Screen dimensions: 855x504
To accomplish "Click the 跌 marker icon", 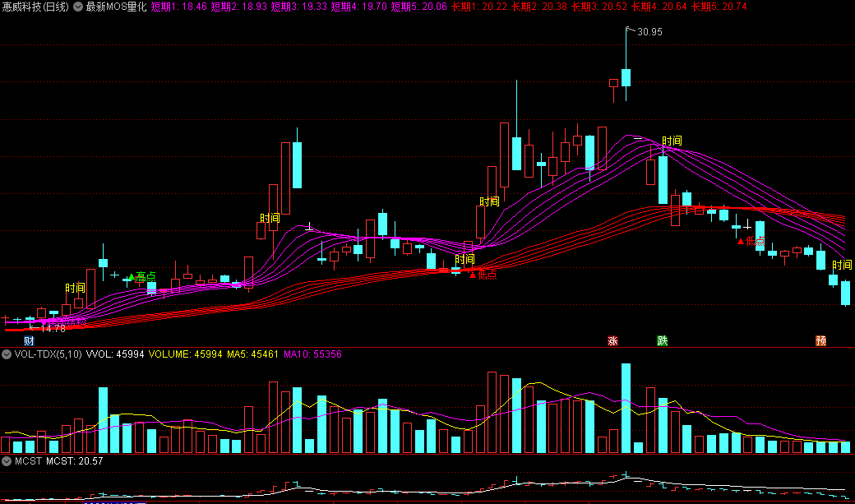I will pos(663,341).
